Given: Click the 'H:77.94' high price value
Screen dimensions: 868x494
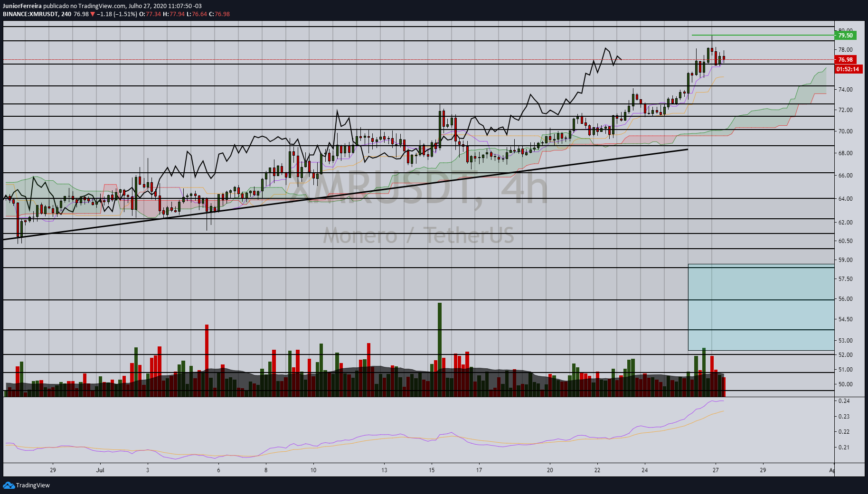Looking at the screenshot, I should coord(173,14).
